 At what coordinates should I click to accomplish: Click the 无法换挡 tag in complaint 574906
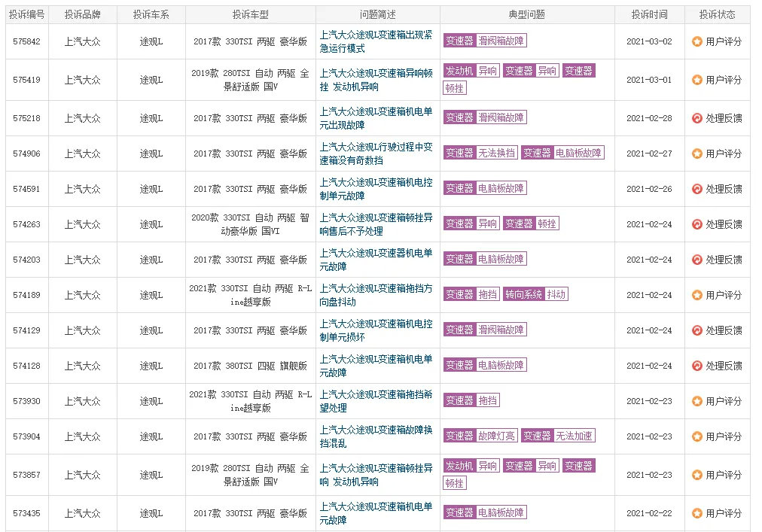pyautogui.click(x=497, y=153)
